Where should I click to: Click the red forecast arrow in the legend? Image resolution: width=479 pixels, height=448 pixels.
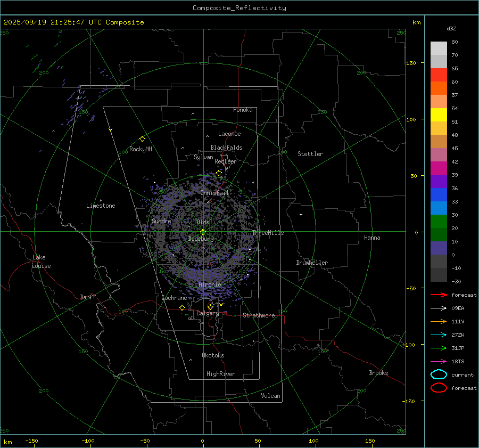coord(439,295)
